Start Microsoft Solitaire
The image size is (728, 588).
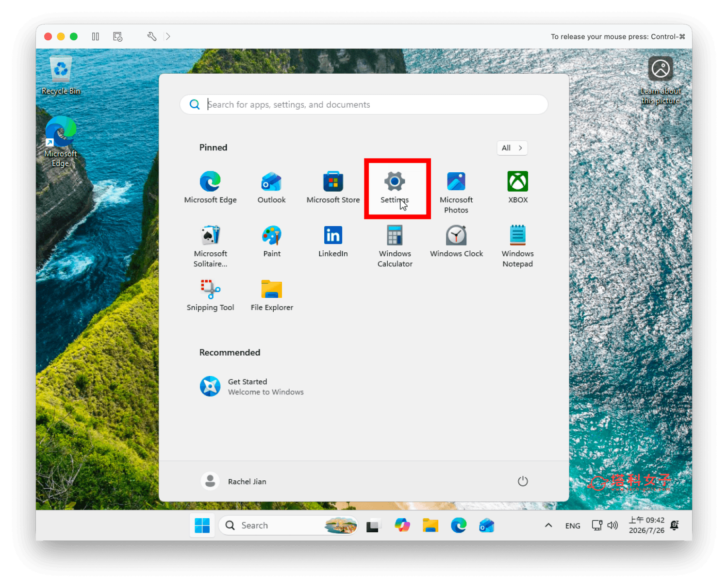pyautogui.click(x=210, y=246)
